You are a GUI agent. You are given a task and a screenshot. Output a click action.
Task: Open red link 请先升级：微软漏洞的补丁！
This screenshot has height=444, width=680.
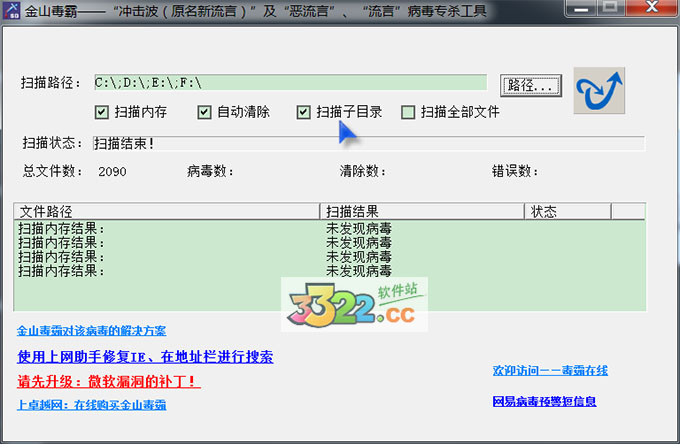[108, 382]
